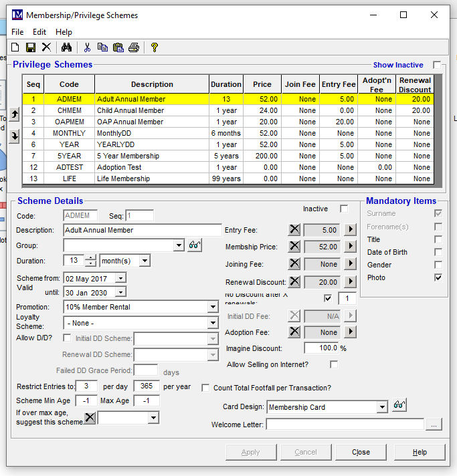Image resolution: width=457 pixels, height=476 pixels.
Task: Click the Save floppy disk icon
Action: point(30,47)
